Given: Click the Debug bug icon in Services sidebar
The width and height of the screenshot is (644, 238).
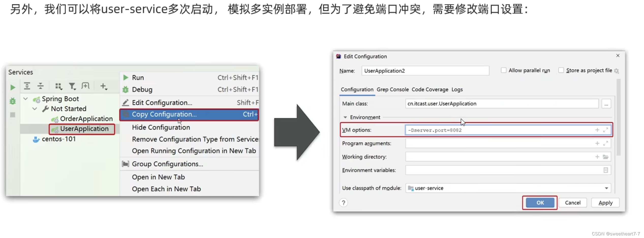Looking at the screenshot, I should (x=12, y=101).
